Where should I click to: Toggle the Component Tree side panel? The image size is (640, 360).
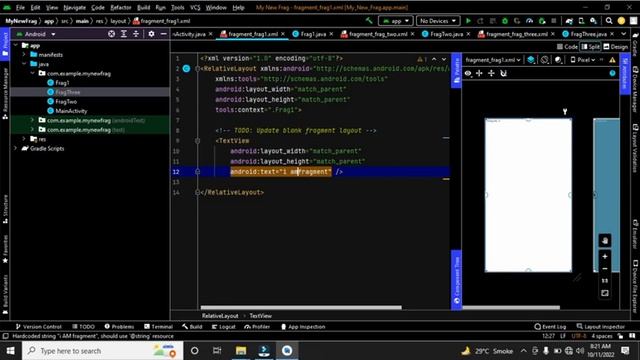(x=457, y=280)
